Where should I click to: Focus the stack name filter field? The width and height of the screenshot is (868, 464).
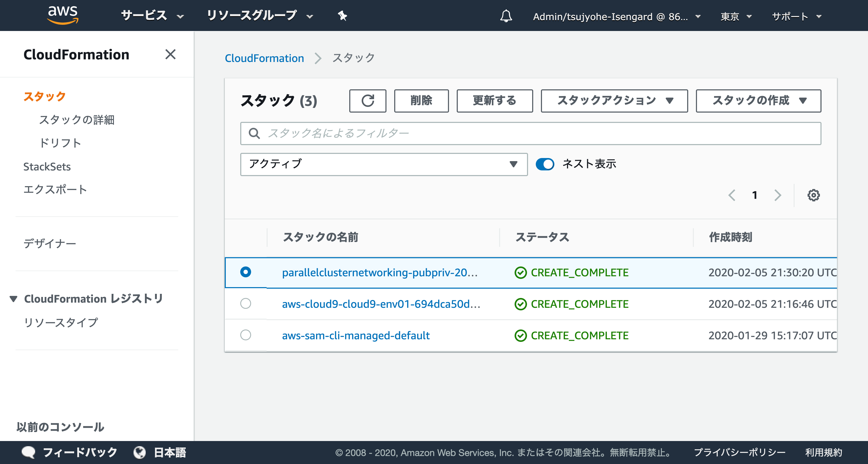tap(531, 134)
